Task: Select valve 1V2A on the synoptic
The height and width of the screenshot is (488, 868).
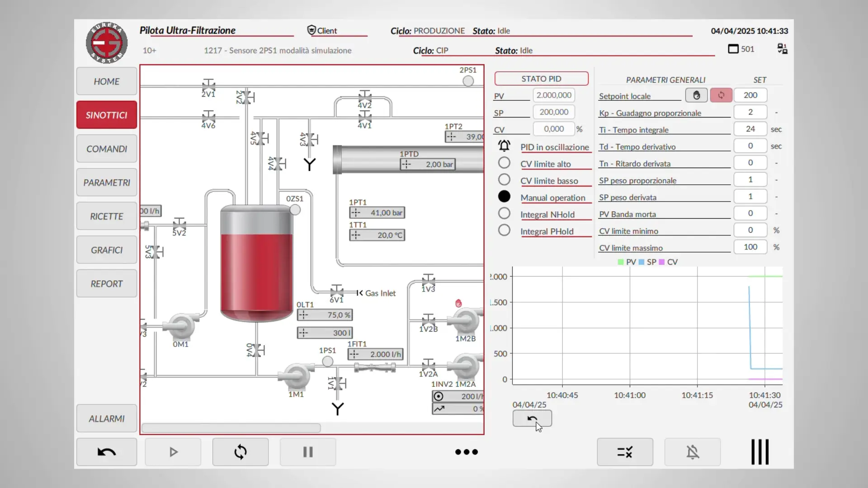Action: point(428,365)
